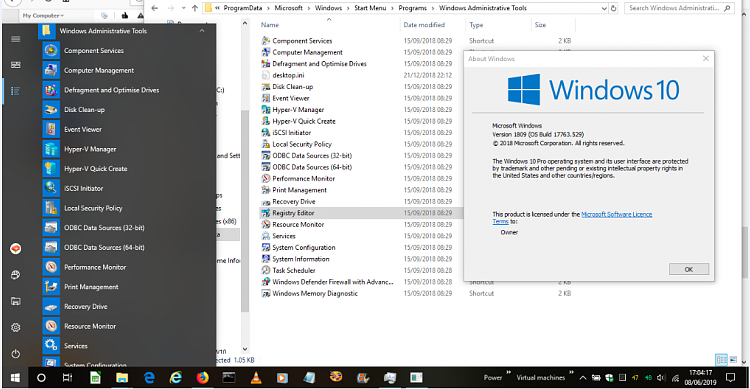Click the Windows Start button

(x=15, y=378)
